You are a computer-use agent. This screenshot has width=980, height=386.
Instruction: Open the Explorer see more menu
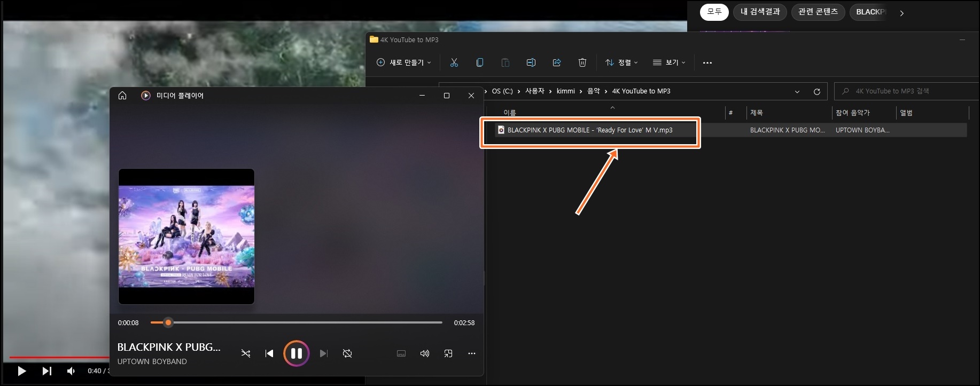(x=707, y=62)
